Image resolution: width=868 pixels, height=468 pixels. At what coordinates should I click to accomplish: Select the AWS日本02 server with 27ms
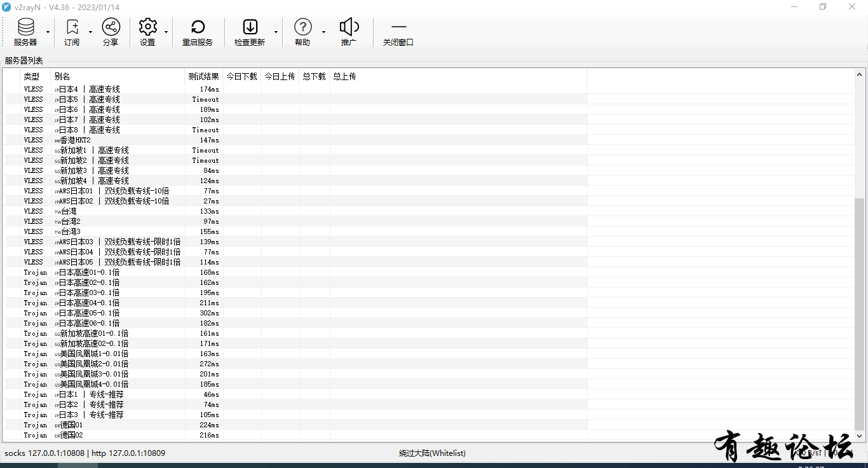coord(114,201)
